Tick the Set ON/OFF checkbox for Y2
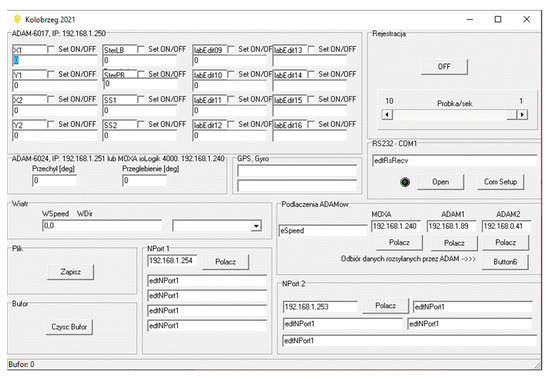 [x=51, y=124]
